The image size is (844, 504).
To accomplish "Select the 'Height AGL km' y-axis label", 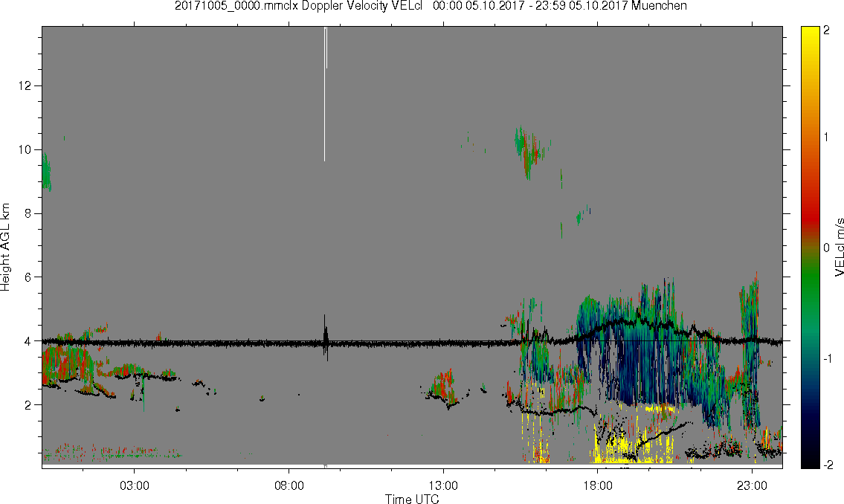I will click(5, 247).
